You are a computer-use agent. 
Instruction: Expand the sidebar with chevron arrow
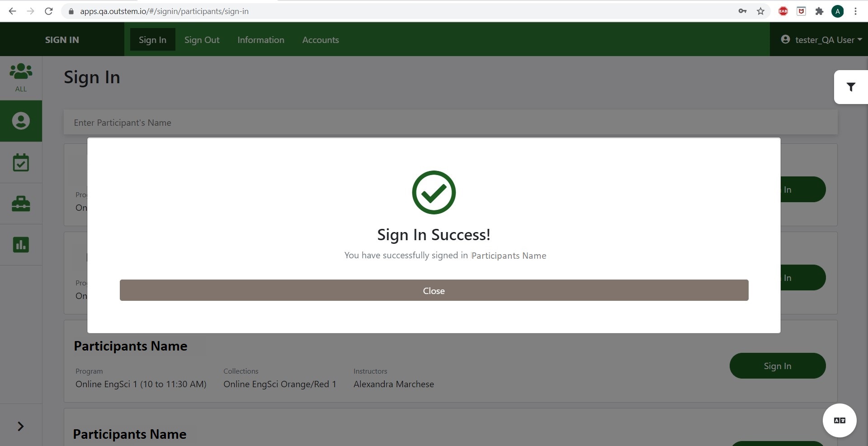20,426
